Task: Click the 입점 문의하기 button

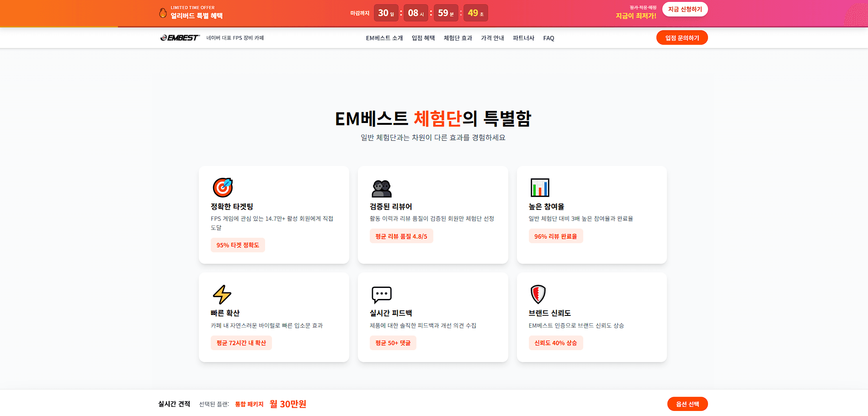Action: pyautogui.click(x=682, y=37)
